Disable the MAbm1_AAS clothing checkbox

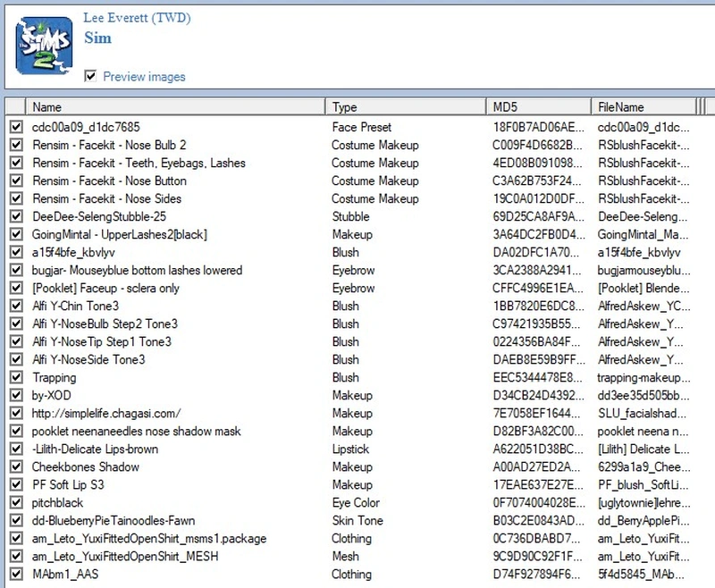[x=16, y=574]
